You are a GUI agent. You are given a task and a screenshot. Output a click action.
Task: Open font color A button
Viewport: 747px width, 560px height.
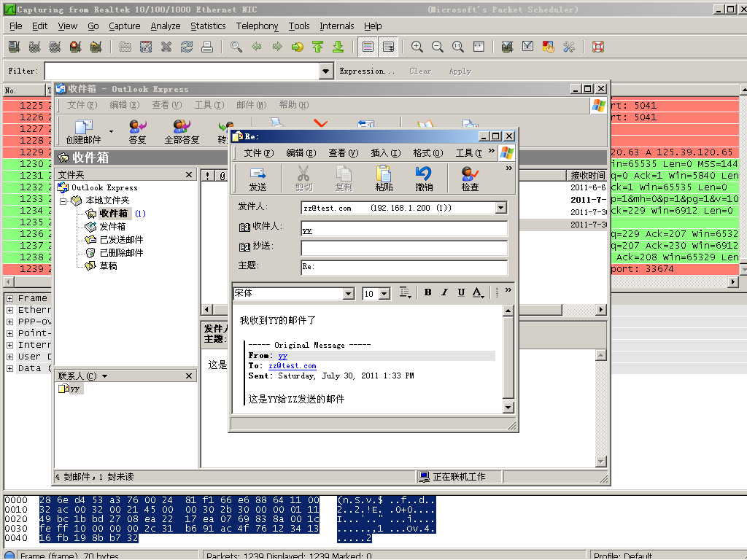tap(478, 292)
